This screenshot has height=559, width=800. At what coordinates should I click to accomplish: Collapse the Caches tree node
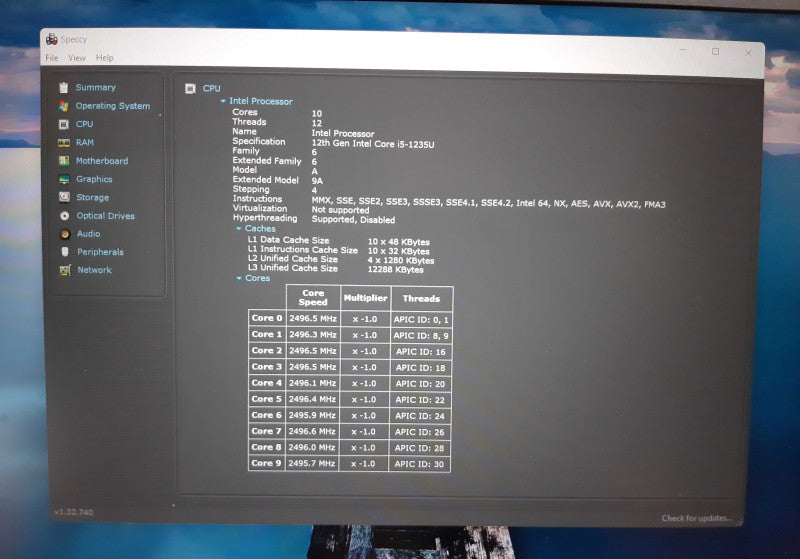(239, 228)
